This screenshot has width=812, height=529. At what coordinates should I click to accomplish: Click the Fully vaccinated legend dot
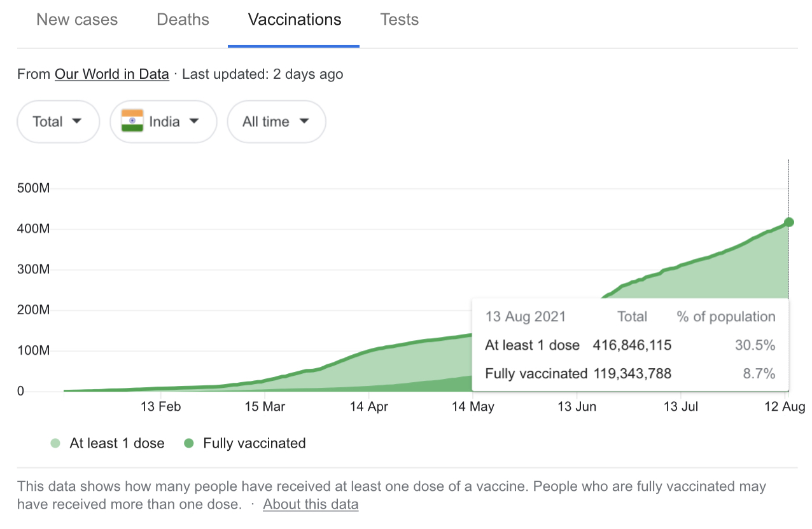[x=189, y=444]
